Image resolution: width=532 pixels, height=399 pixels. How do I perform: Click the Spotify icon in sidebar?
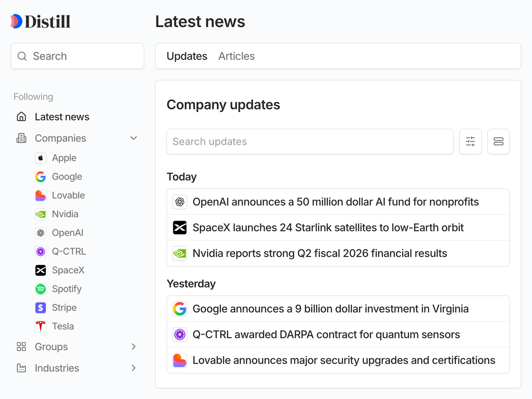[41, 289]
